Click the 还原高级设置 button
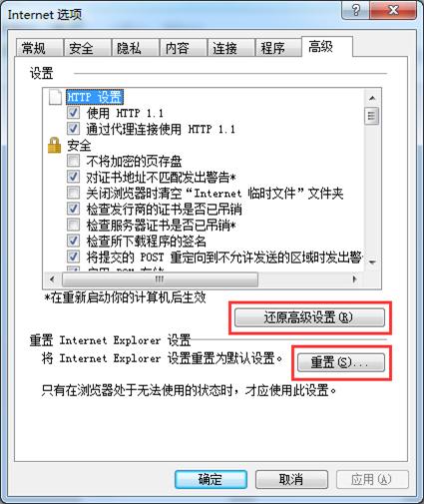This screenshot has height=504, width=424. point(309,317)
